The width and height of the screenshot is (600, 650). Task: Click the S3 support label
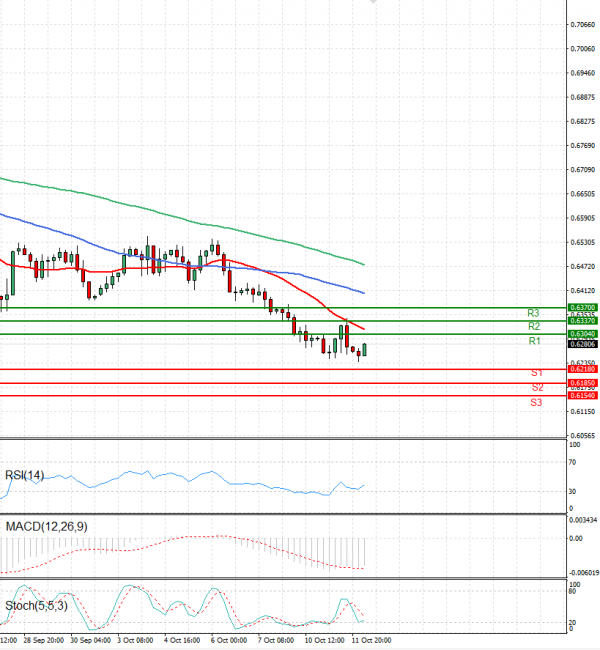tap(536, 403)
